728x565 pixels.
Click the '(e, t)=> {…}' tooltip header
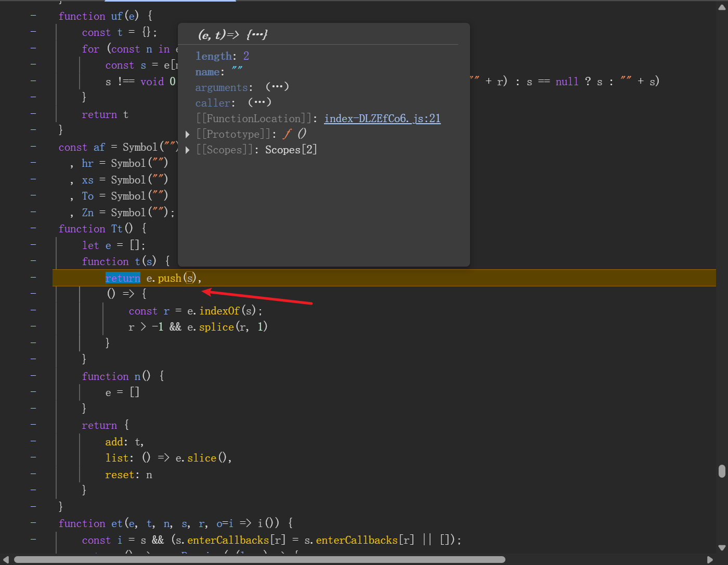(232, 35)
